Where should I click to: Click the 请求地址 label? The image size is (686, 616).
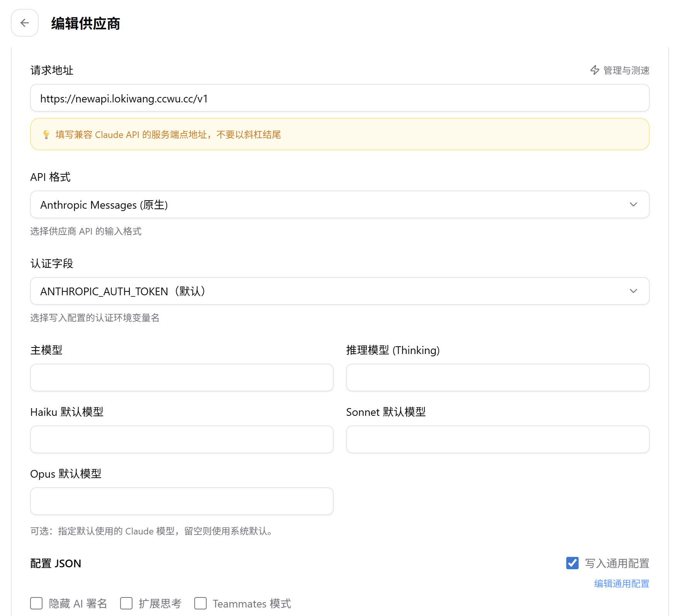coord(52,70)
